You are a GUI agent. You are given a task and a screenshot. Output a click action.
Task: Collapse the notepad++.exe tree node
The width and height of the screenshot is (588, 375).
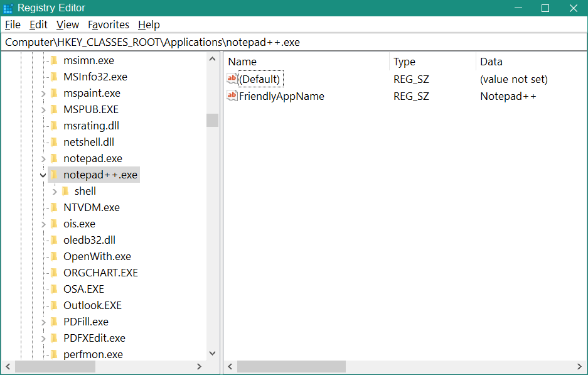(x=43, y=175)
